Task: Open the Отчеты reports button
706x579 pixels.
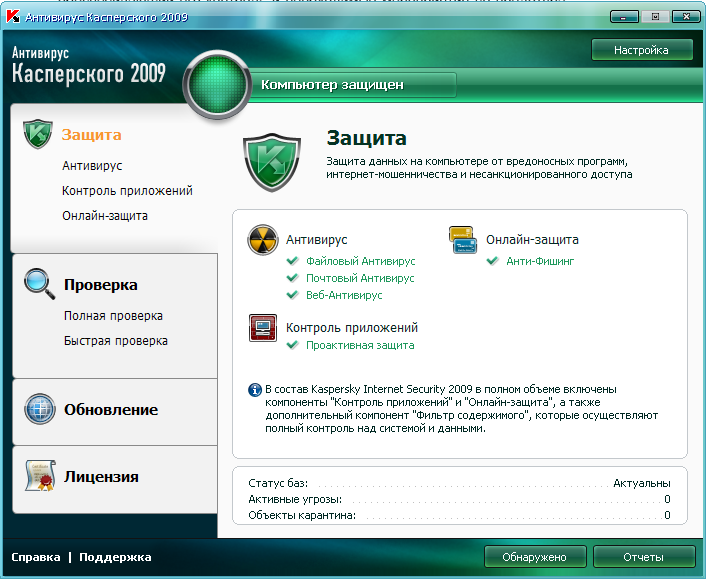Action: click(644, 557)
